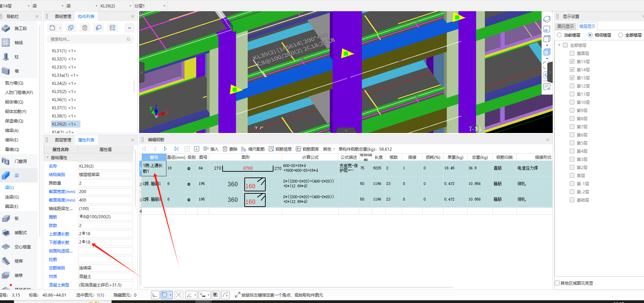Click the orbit view icon beside 3D viewport
Screen dimensions: 644x303
point(547,19)
